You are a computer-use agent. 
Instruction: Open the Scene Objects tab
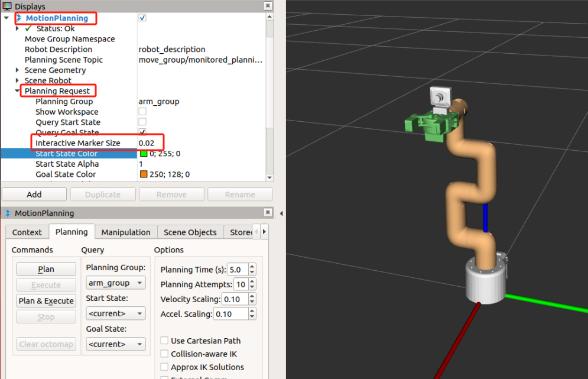point(190,232)
